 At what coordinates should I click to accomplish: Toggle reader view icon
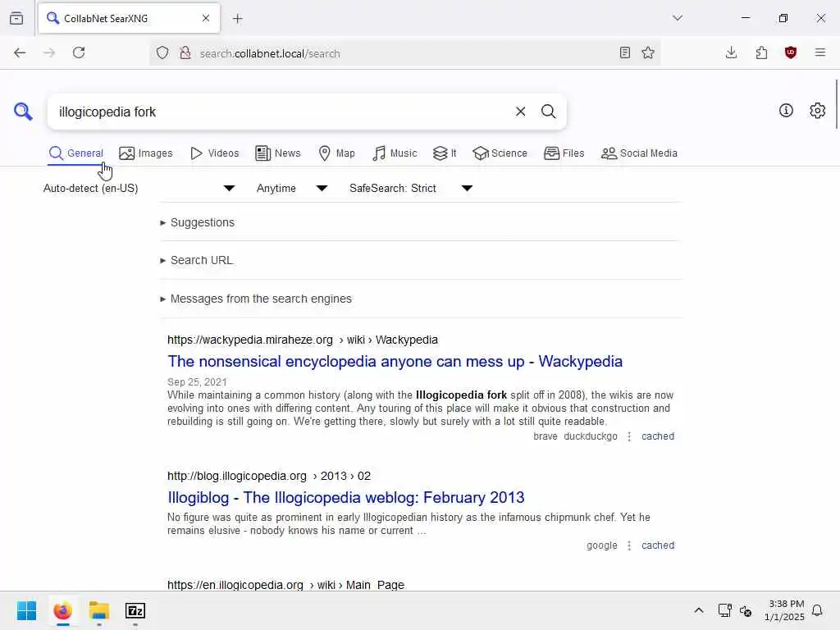(x=624, y=52)
